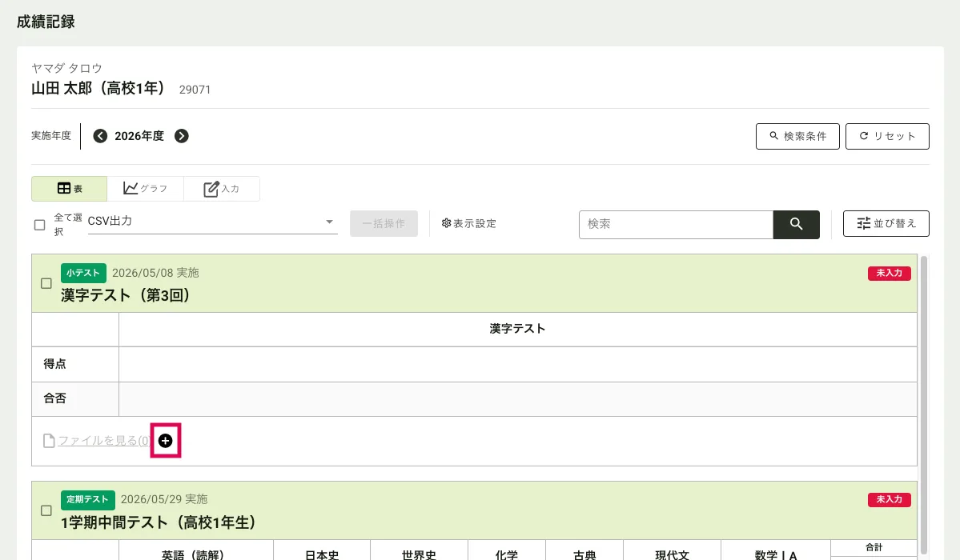The height and width of the screenshot is (560, 960).
Task: Click the vertical scrollbar of records list
Action: point(924,404)
